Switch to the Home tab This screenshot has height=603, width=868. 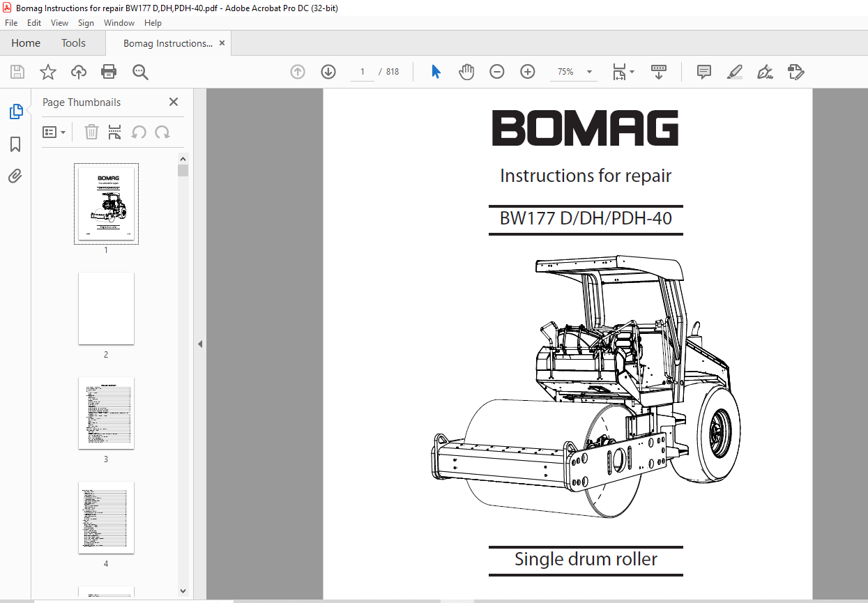(x=26, y=43)
